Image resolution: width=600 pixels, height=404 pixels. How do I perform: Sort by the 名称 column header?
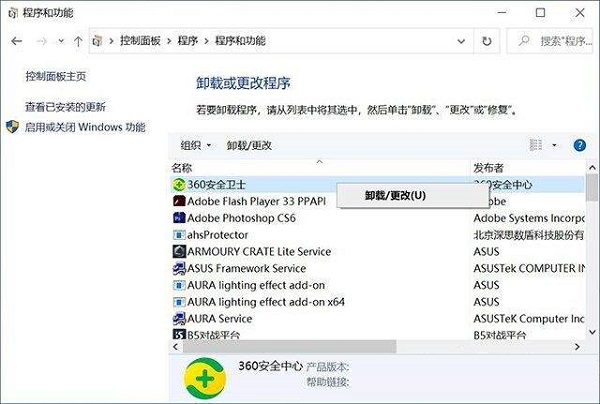[x=182, y=168]
